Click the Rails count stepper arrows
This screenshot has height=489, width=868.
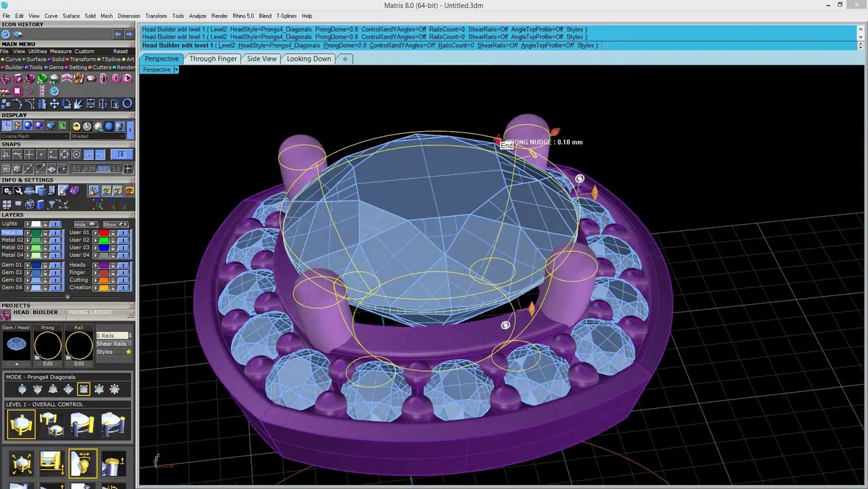tap(130, 336)
